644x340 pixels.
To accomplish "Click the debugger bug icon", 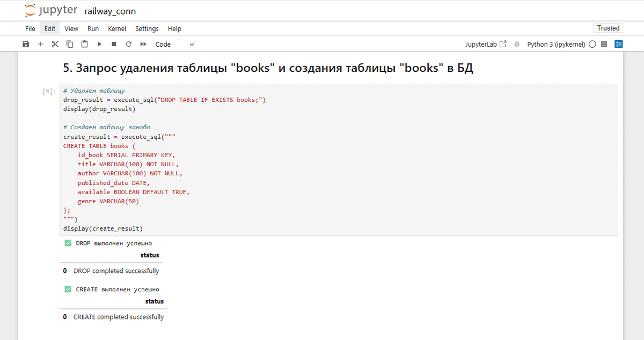I will tap(517, 44).
